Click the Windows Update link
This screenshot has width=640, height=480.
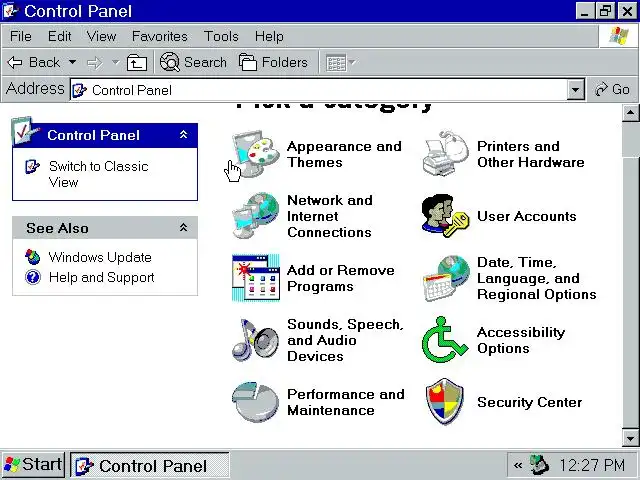[x=100, y=257]
